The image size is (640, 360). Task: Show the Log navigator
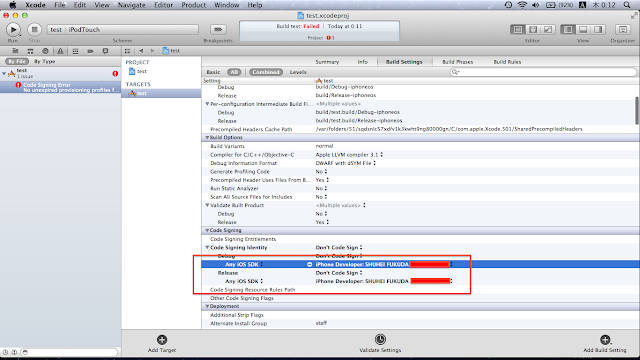click(x=105, y=51)
